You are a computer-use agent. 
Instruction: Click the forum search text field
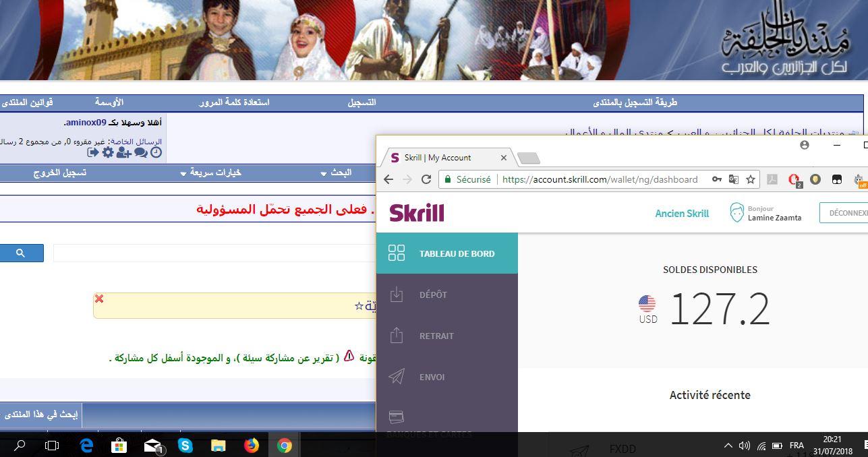[214, 253]
